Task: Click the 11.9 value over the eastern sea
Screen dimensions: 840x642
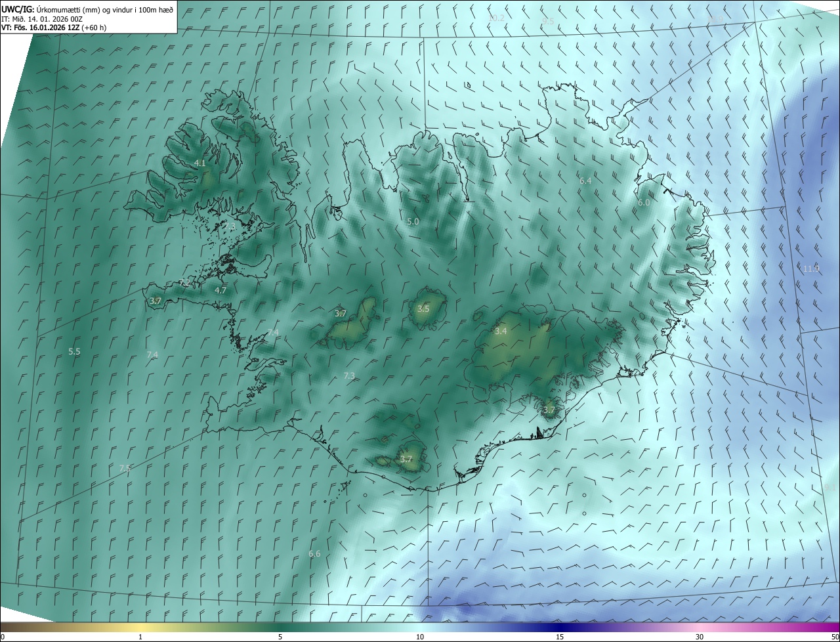Action: click(811, 268)
